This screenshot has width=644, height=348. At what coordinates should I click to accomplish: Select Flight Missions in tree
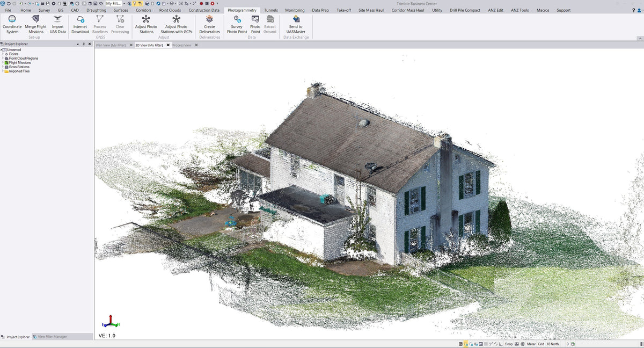[20, 62]
